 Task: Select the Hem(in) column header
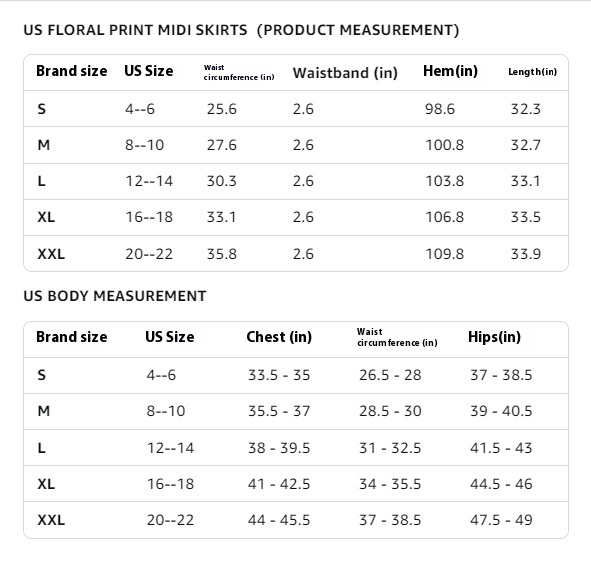coord(450,71)
